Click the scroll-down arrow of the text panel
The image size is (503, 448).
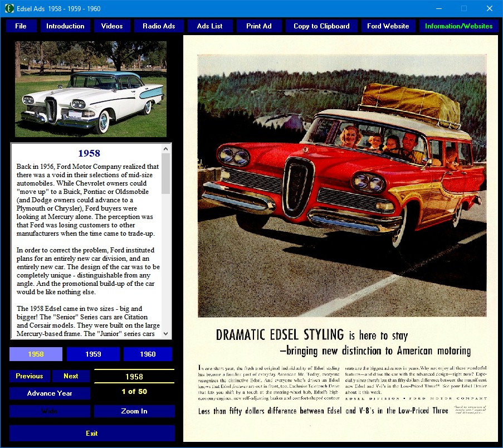(x=165, y=334)
